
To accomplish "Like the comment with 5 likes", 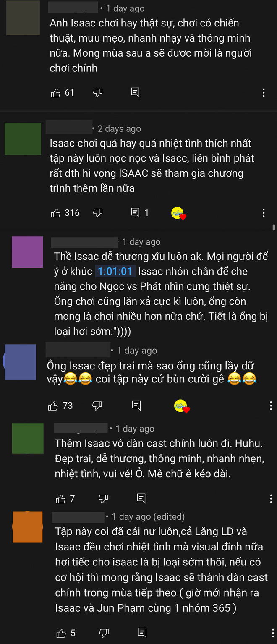I will (x=61, y=633).
